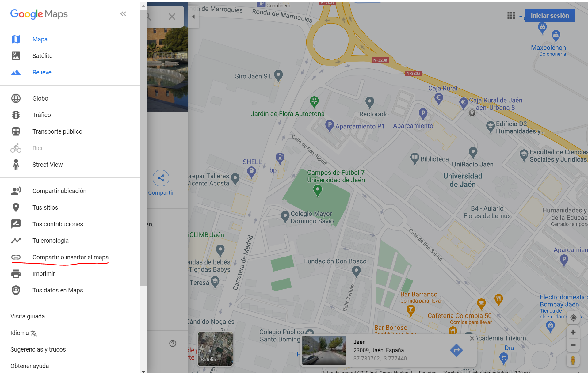Click the Compartir share icon
The width and height of the screenshot is (588, 373).
161,178
